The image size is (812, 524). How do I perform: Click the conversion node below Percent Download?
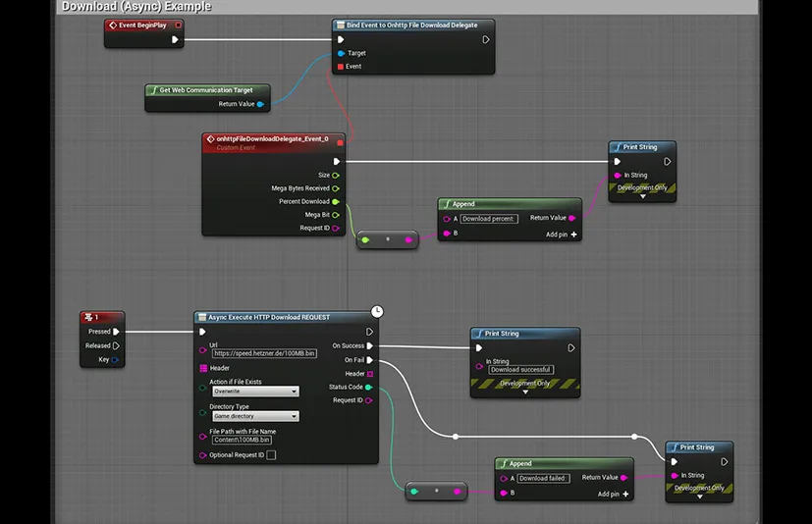(x=388, y=239)
